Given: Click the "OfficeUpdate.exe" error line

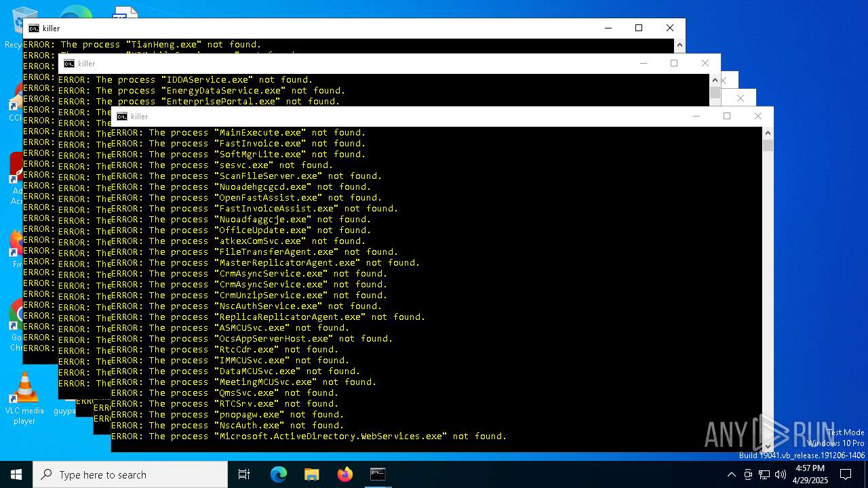Looking at the screenshot, I should coord(241,230).
